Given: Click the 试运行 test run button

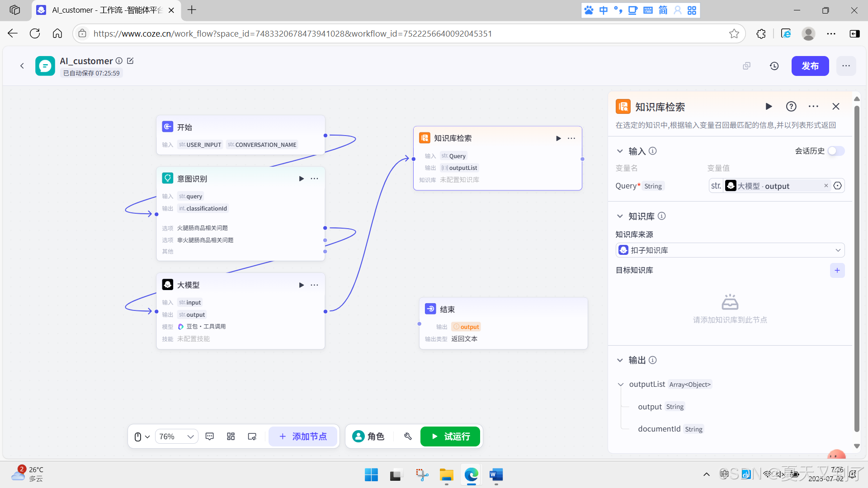Looking at the screenshot, I should coord(450,436).
